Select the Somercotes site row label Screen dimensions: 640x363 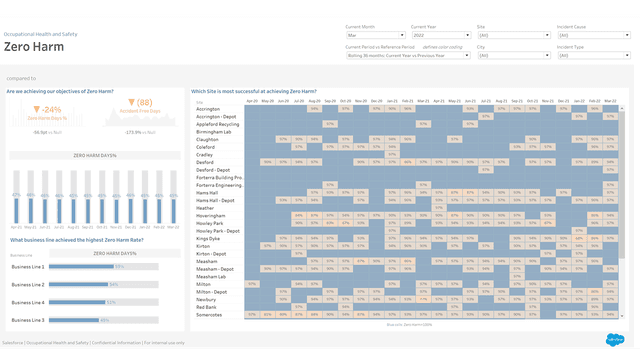[x=209, y=315]
